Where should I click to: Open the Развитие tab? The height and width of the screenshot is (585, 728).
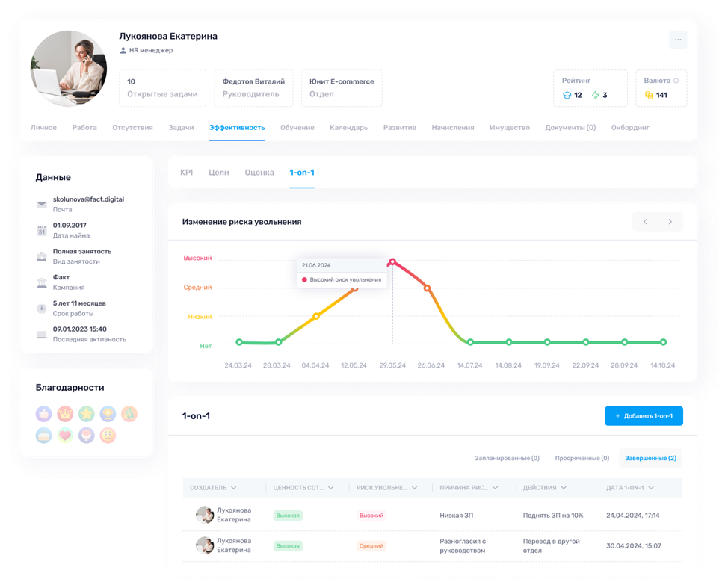pos(400,128)
